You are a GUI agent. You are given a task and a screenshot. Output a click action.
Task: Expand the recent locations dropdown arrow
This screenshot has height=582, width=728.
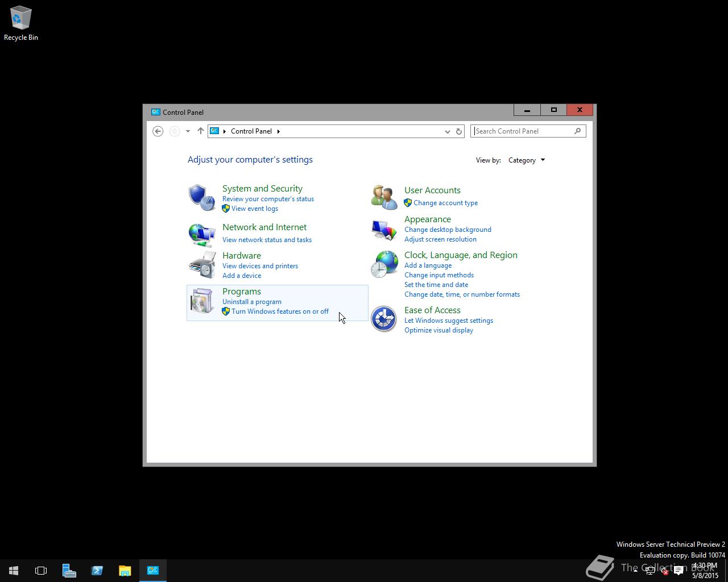point(188,131)
